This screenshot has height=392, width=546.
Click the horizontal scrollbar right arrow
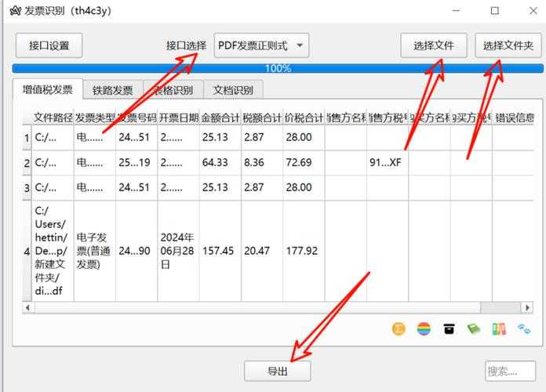[x=527, y=307]
